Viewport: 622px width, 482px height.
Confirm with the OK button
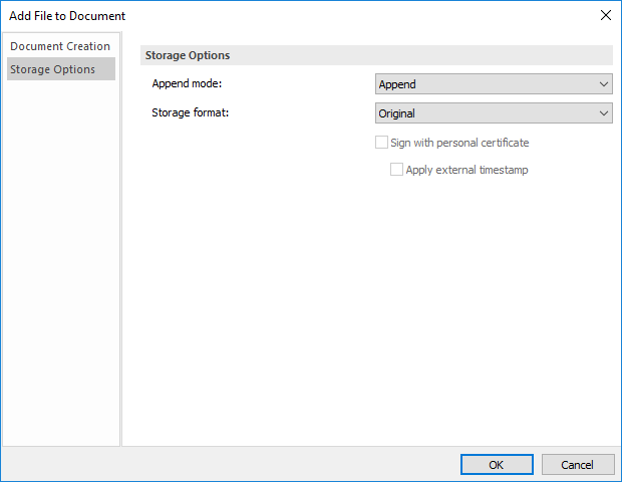pyautogui.click(x=497, y=465)
